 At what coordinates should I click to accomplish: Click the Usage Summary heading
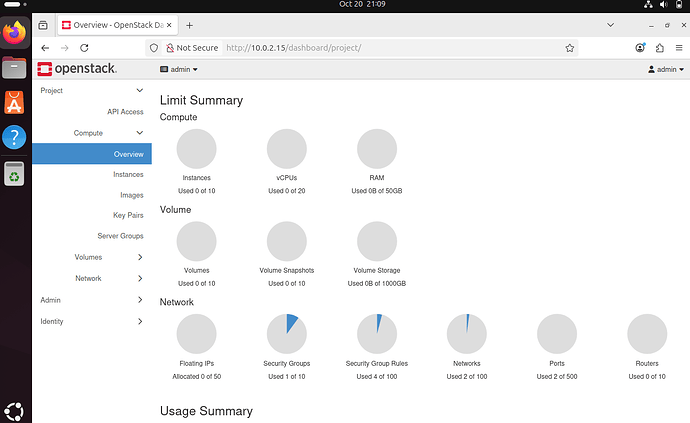click(x=206, y=411)
